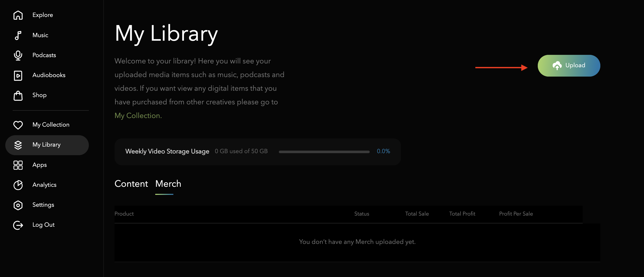Open the Settings gear icon

[x=18, y=205]
